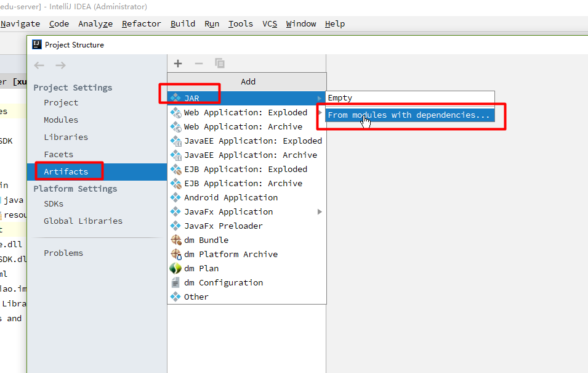Expand the JAR submenu arrow

pos(320,98)
